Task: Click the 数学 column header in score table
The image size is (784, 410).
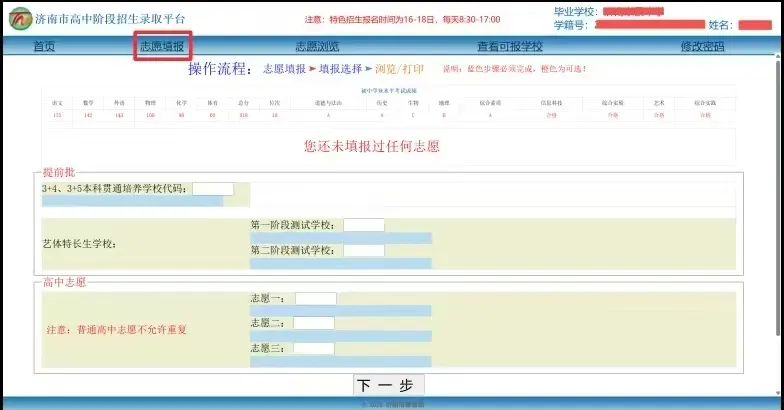Action: click(88, 103)
